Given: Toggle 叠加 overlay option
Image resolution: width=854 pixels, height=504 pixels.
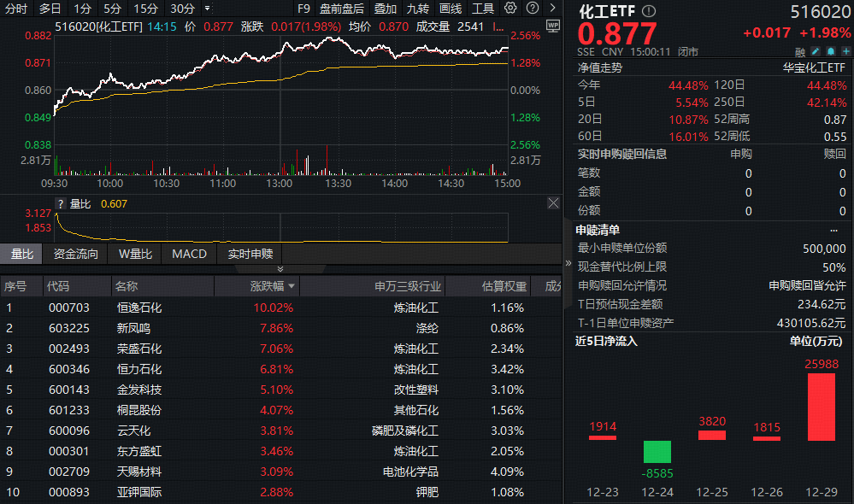Looking at the screenshot, I should pyautogui.click(x=385, y=9).
